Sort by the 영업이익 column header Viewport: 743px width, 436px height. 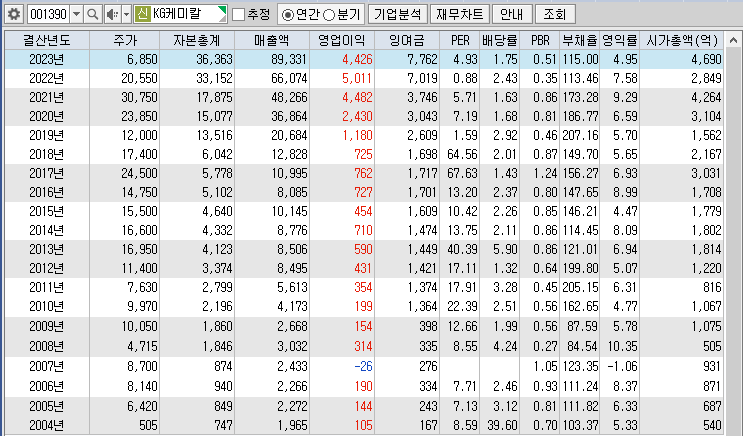[342, 40]
